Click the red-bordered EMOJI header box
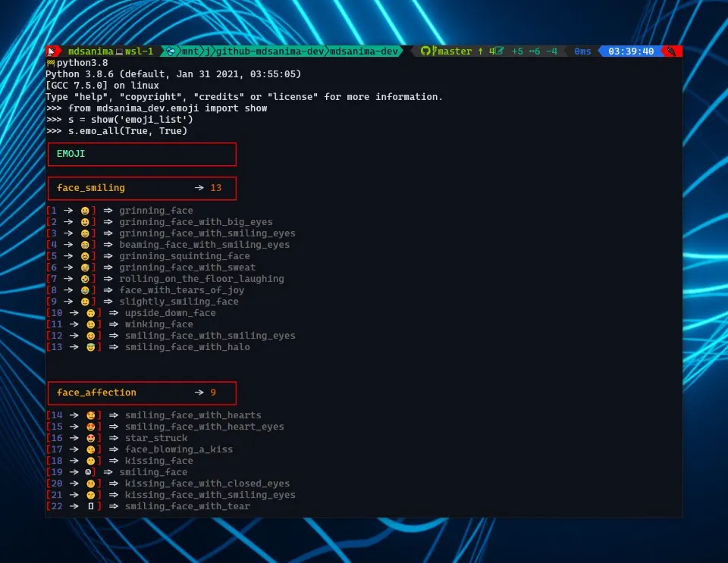 [142, 155]
